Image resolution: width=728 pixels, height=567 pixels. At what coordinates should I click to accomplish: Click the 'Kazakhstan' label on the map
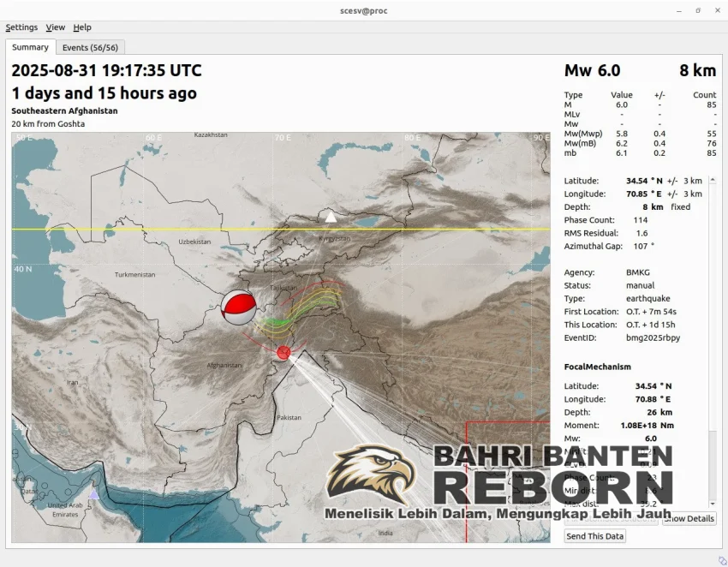[x=211, y=135]
